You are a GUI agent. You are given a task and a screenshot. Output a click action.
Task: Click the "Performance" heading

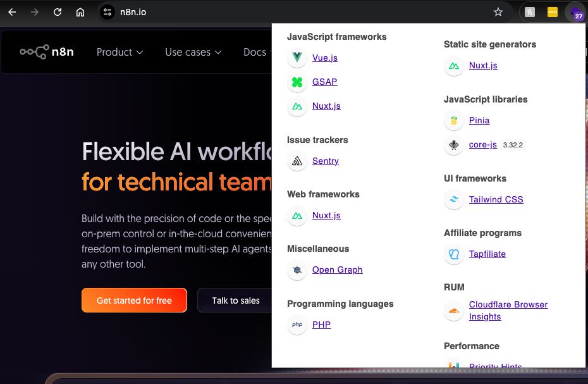pyautogui.click(x=472, y=346)
